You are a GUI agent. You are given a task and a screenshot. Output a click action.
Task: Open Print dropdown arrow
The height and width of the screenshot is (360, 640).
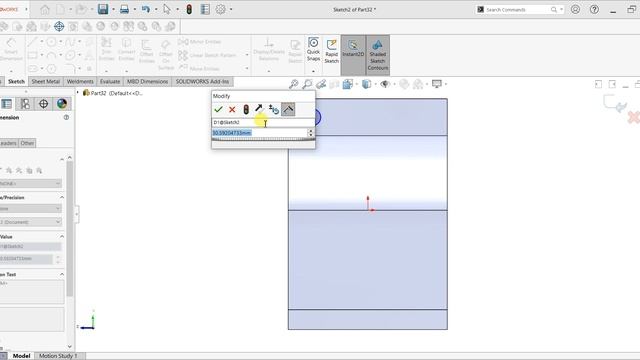point(135,9)
